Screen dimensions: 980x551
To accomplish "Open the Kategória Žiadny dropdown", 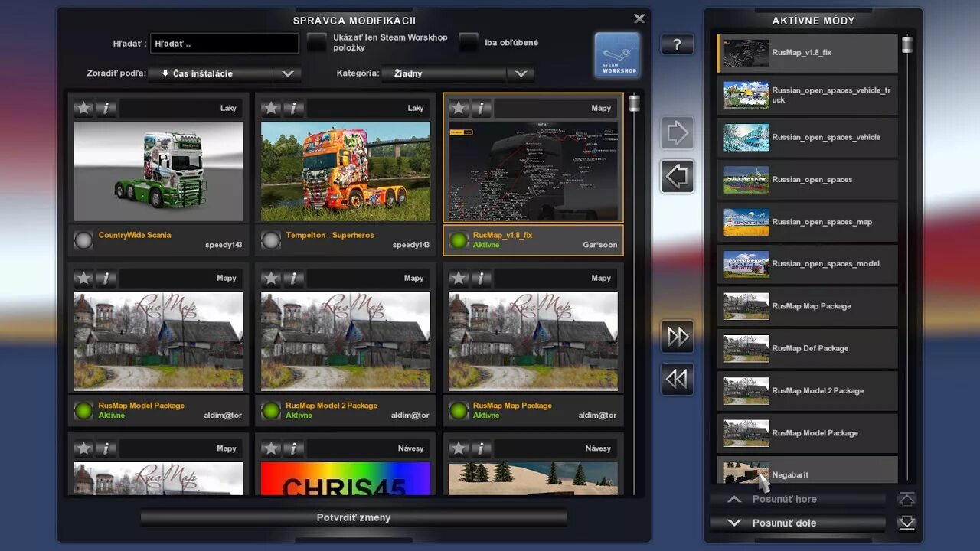I will click(x=457, y=73).
